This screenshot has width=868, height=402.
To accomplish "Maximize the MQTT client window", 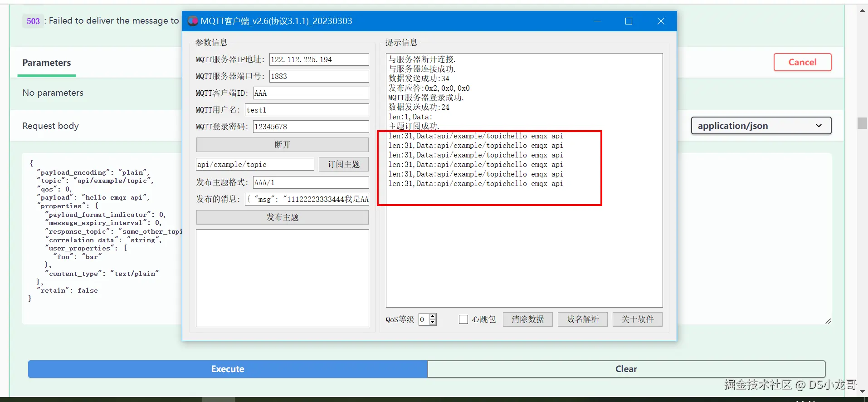I will [x=629, y=21].
